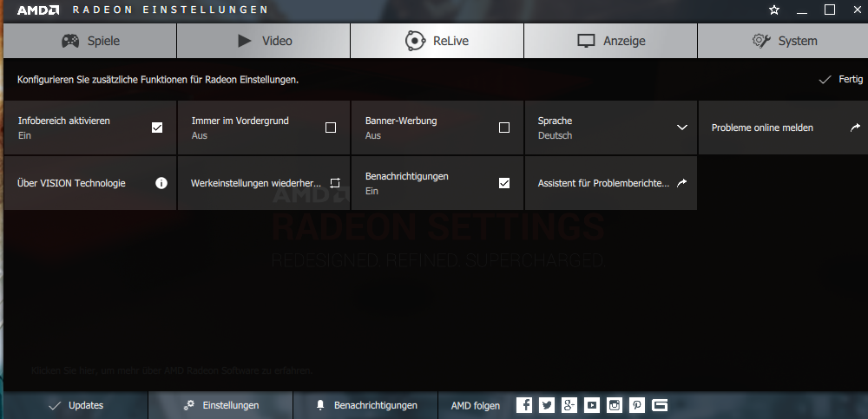Open AMD Pinterest icon
The height and width of the screenshot is (419, 868).
[x=637, y=405]
